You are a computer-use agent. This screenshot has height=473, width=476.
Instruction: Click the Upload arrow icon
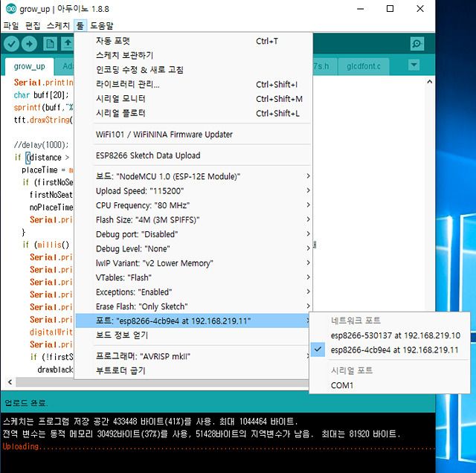(x=30, y=44)
